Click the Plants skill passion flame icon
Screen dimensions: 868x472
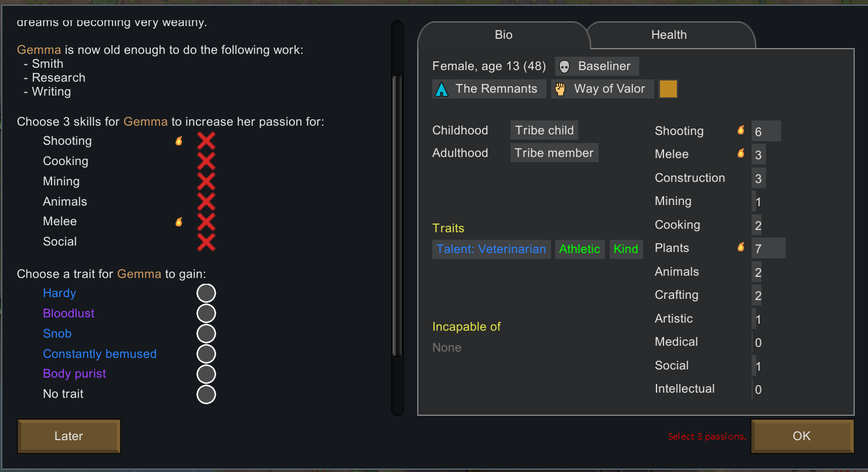[x=741, y=247]
